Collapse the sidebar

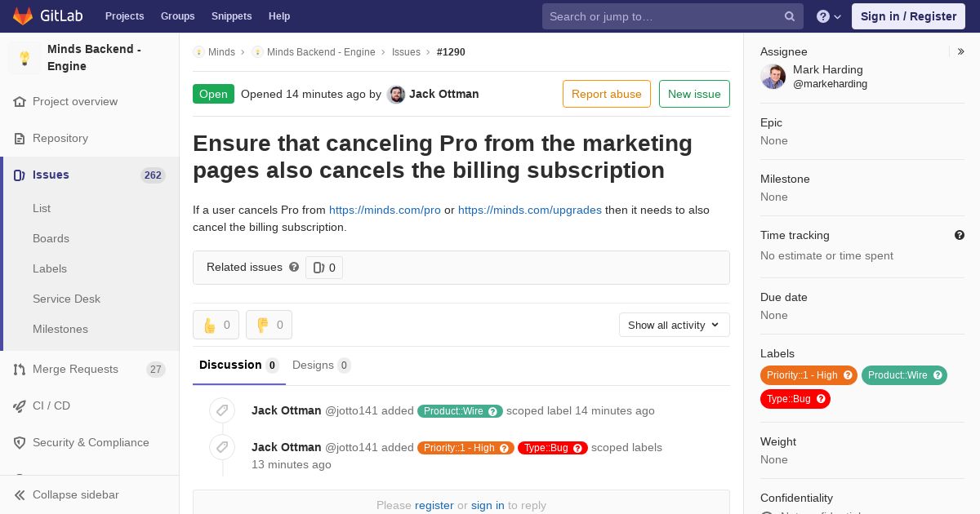coord(90,495)
